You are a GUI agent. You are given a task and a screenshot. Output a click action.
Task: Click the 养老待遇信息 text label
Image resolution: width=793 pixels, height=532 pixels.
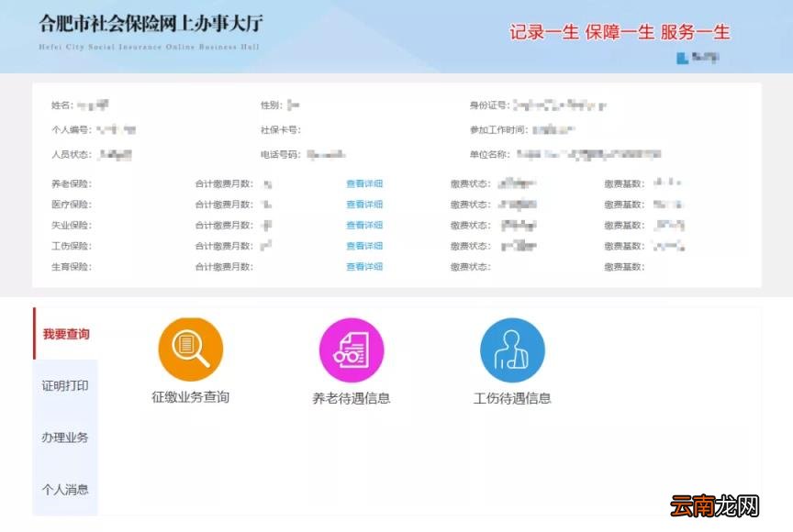352,398
